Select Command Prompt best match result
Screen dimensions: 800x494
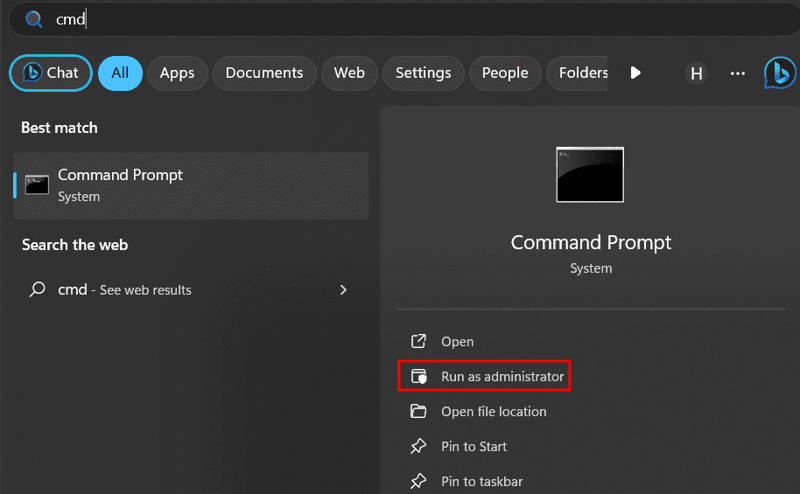coord(191,185)
